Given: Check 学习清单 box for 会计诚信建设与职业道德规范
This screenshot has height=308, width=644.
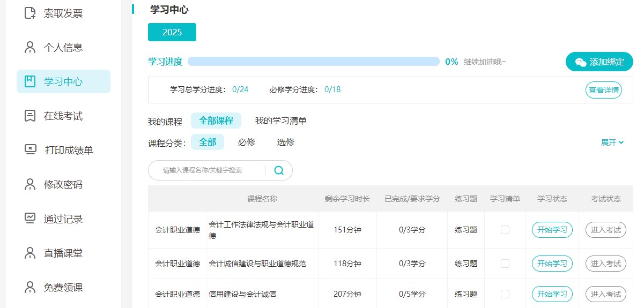Looking at the screenshot, I should click(505, 264).
